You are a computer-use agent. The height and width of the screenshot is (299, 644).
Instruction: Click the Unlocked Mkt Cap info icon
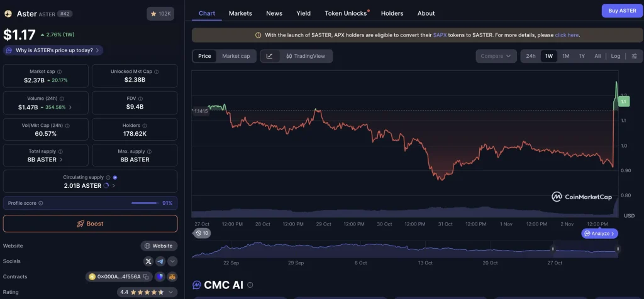(156, 72)
